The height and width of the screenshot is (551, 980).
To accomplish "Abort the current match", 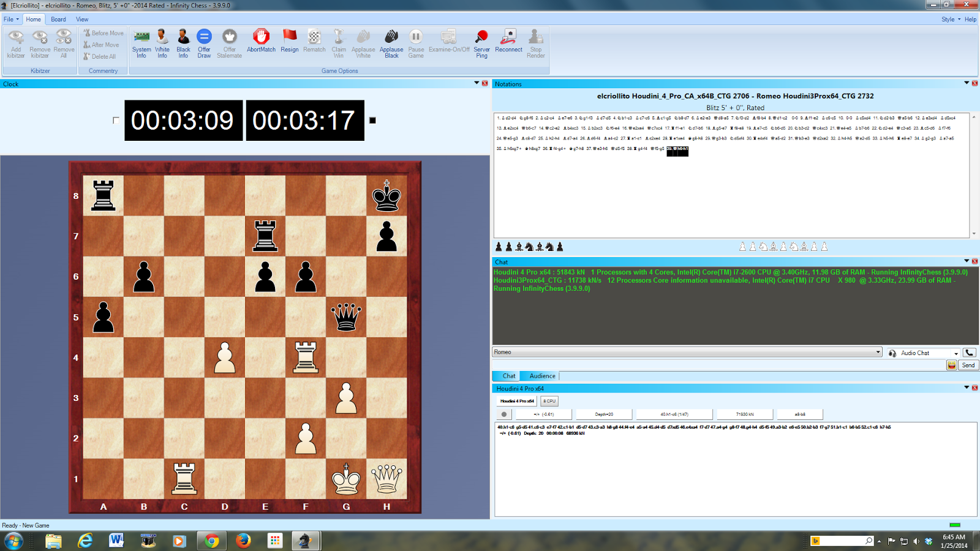I will pos(261,40).
